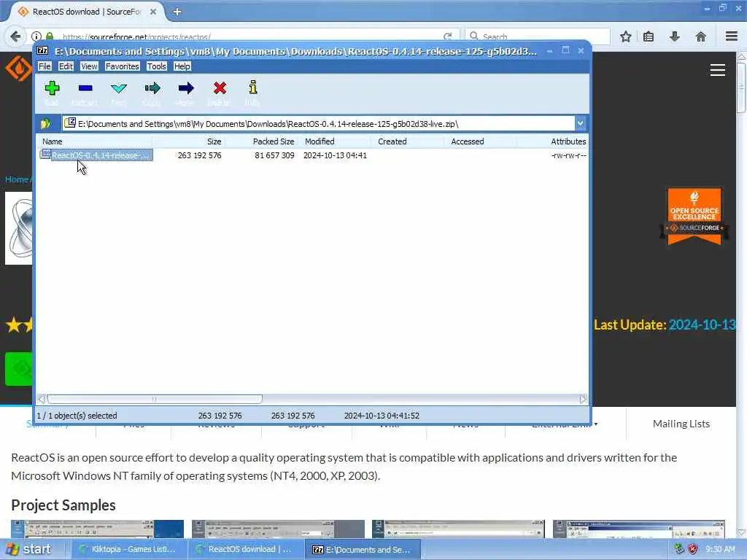Click the site info icon in URL bar
Screen dimensions: 747x560
36,36
